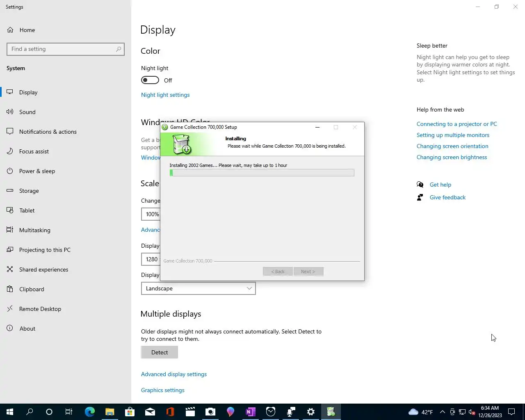Click the Shared experiences icon
The width and height of the screenshot is (525, 420).
point(10,269)
